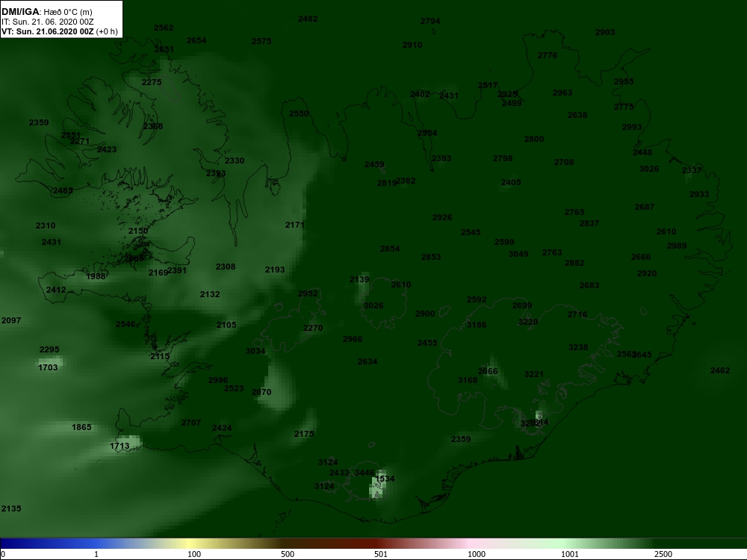Click the color scale label 501
747x560 pixels.
click(381, 554)
